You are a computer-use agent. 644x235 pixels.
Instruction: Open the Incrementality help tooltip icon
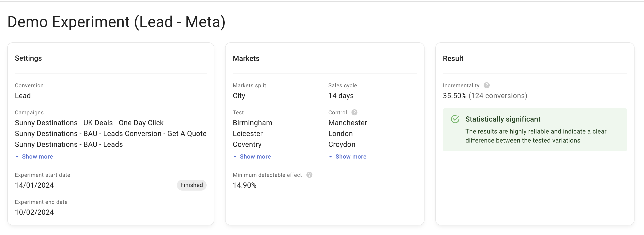click(x=487, y=85)
